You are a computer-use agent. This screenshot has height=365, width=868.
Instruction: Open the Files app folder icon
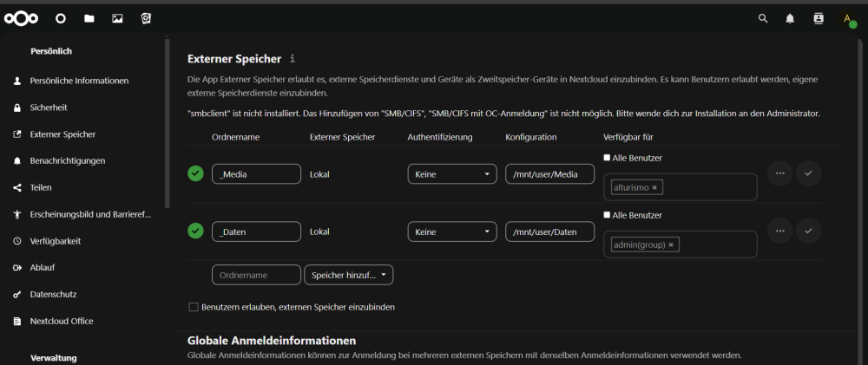[x=89, y=18]
